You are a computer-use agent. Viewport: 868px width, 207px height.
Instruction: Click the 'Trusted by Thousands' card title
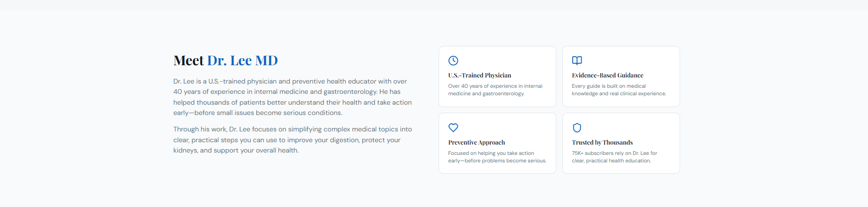point(602,142)
